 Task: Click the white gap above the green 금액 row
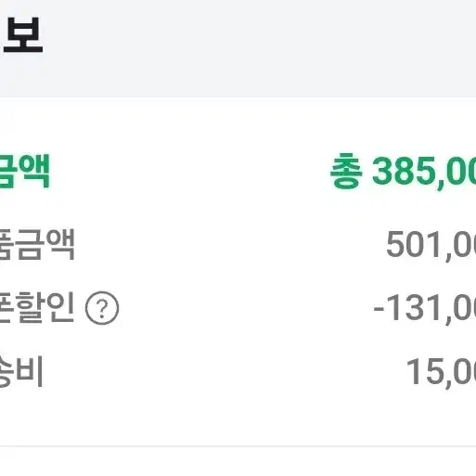[238, 125]
